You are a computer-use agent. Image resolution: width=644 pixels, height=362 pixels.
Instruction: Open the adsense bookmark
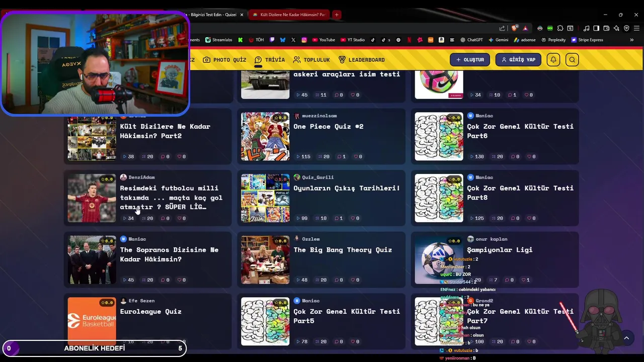point(524,40)
